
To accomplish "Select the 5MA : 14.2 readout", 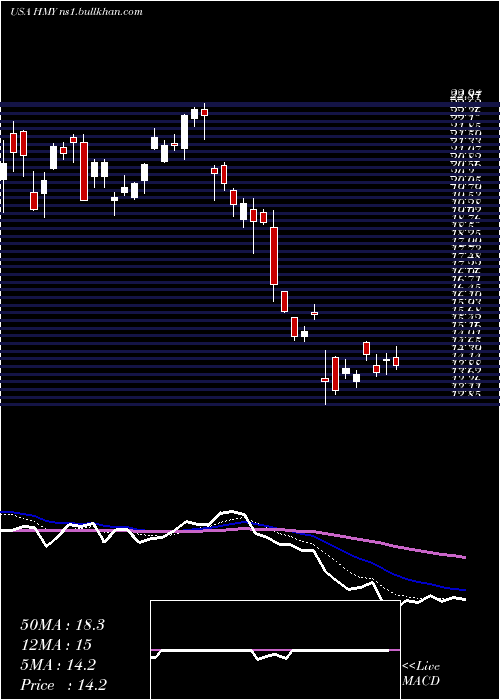I will (x=58, y=665).
